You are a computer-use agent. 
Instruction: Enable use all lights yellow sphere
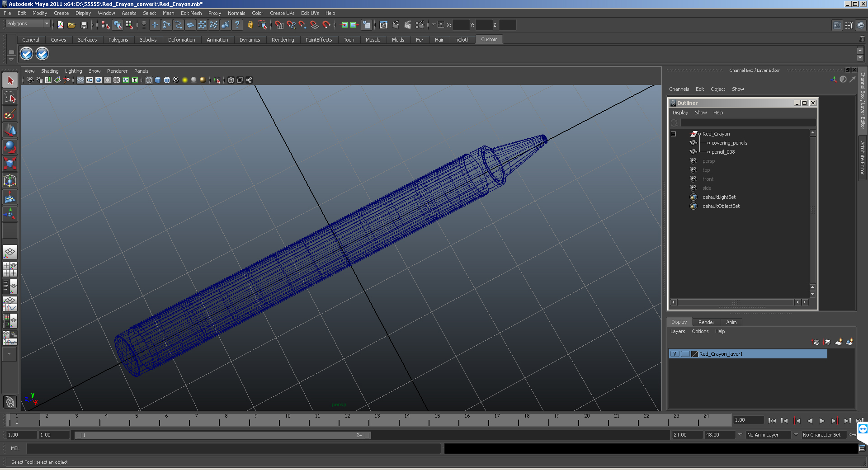(x=185, y=80)
